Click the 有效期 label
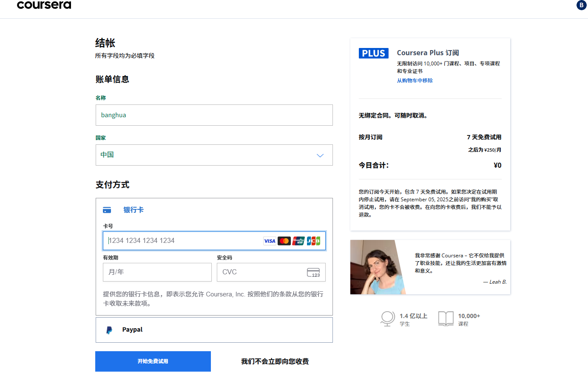Viewport: 588px width, 372px height. [x=111, y=257]
